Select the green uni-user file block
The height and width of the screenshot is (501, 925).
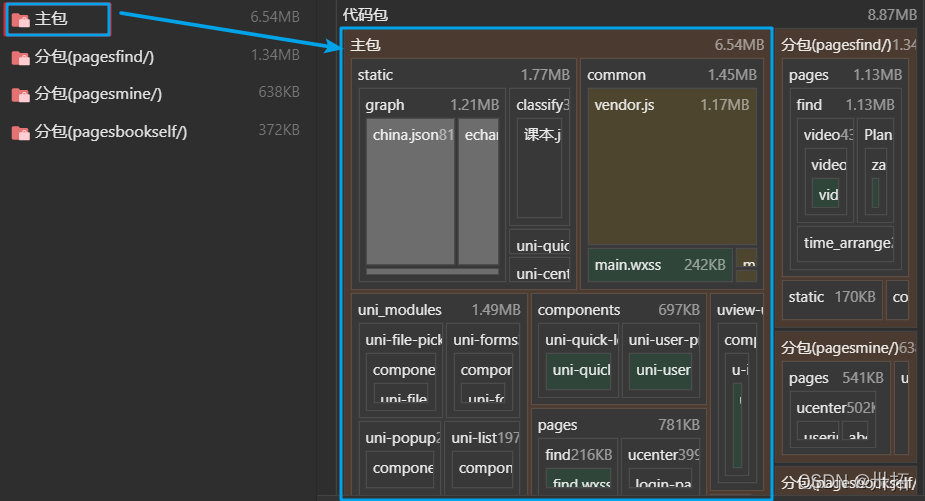tap(660, 371)
